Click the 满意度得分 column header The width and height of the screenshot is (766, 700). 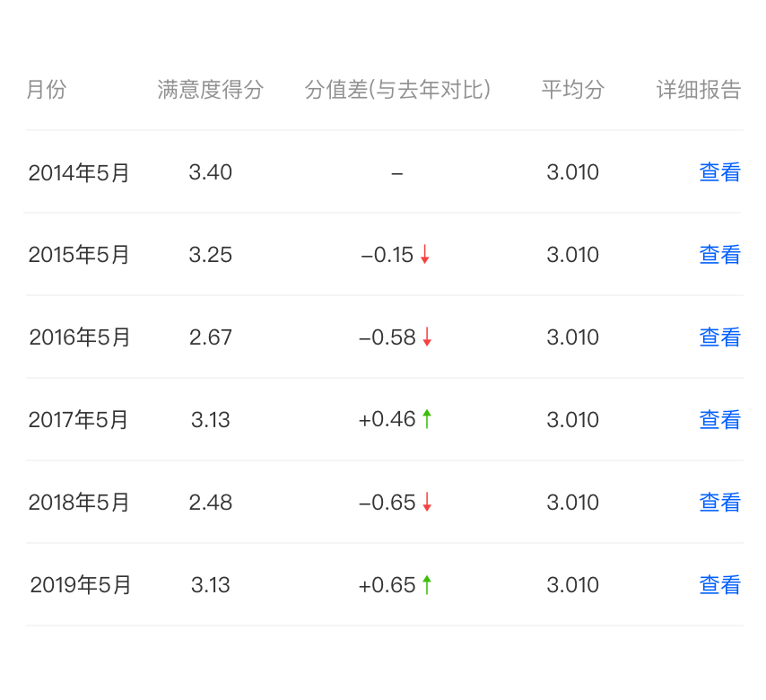point(210,90)
